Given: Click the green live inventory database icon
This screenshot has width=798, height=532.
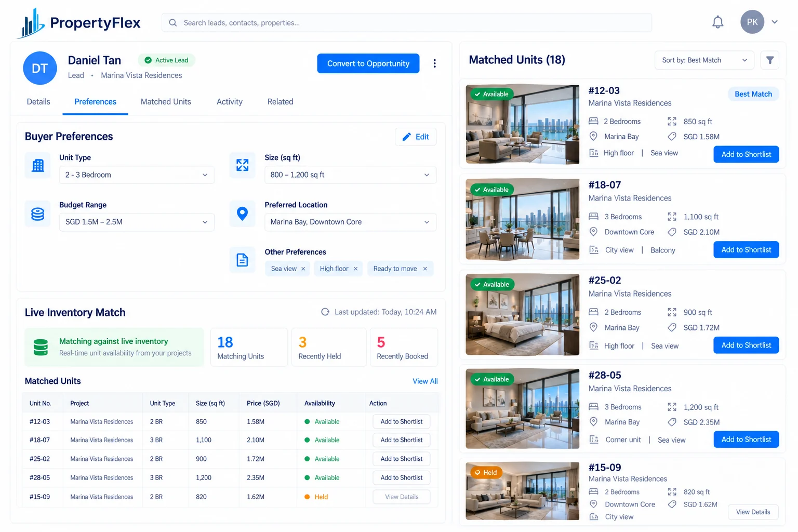Looking at the screenshot, I should (x=41, y=347).
